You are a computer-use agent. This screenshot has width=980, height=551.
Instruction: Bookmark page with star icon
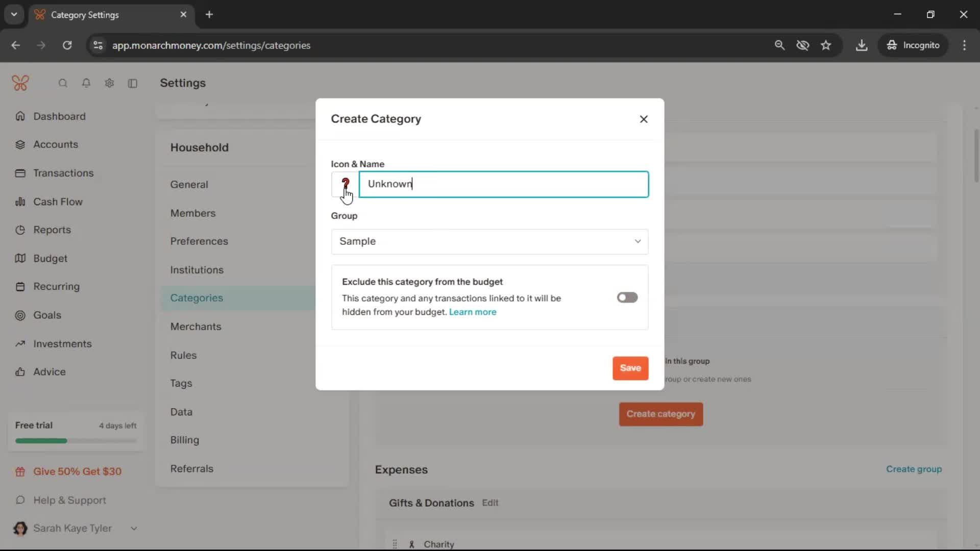[x=825, y=45]
